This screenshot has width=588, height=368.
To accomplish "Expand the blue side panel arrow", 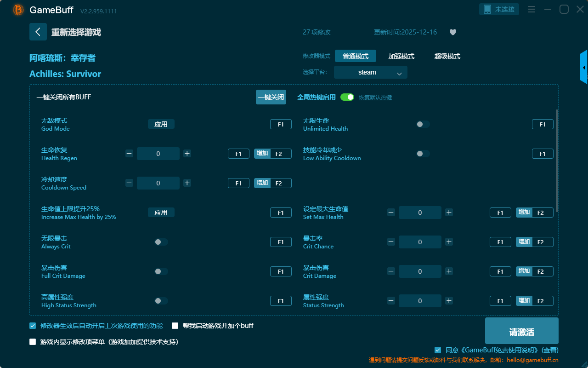I will pos(584,68).
